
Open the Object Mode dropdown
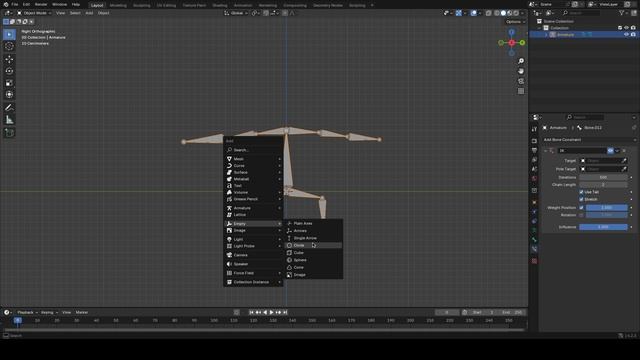[x=34, y=13]
